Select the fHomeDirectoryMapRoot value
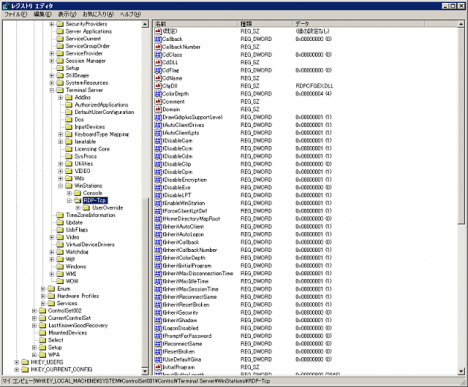Viewport: 468px width, 387px height. tap(191, 219)
